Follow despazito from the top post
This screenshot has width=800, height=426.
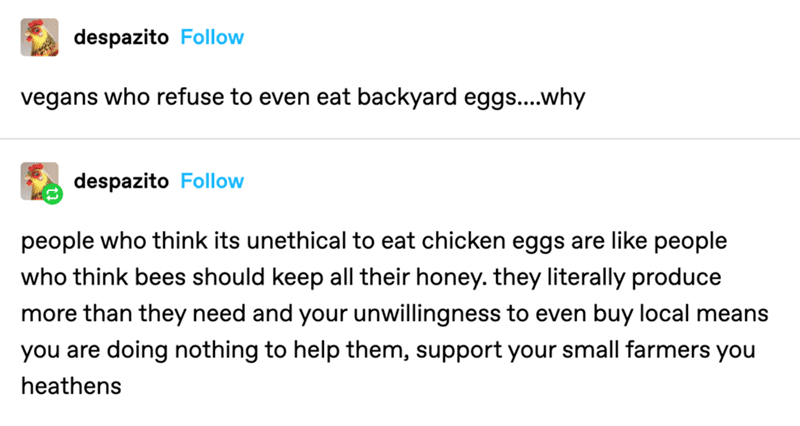(x=212, y=37)
